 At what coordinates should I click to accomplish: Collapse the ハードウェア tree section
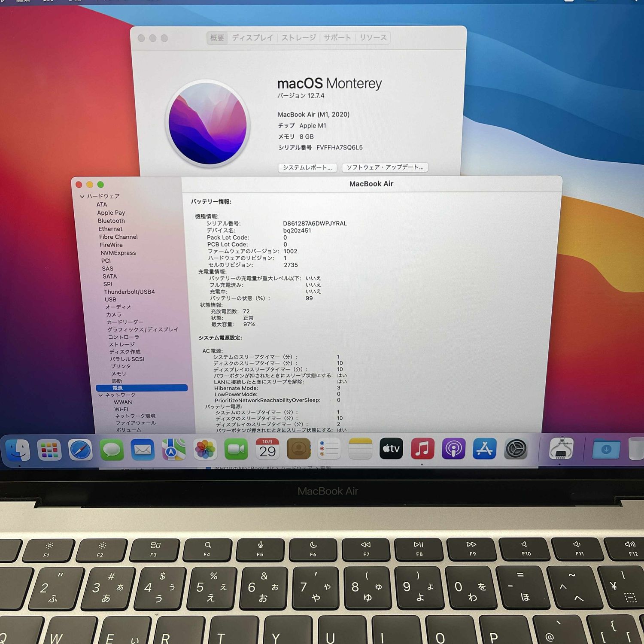[82, 197]
